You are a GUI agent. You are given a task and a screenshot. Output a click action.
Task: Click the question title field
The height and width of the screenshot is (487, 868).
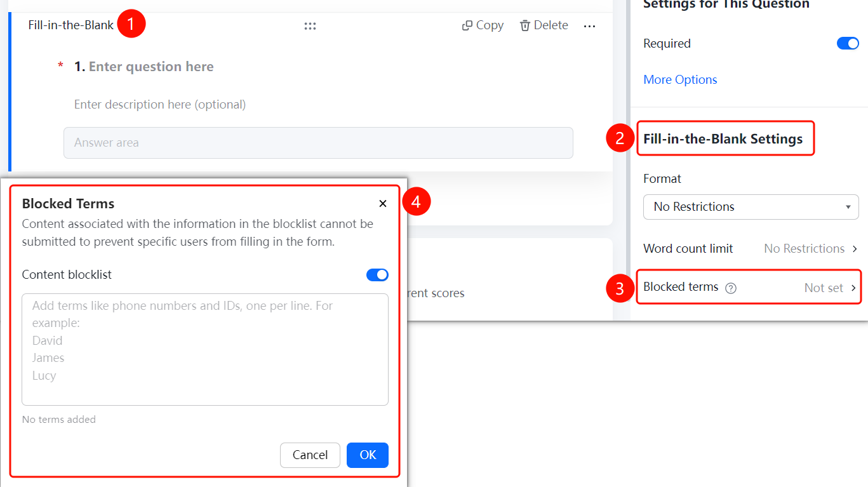[x=151, y=67]
